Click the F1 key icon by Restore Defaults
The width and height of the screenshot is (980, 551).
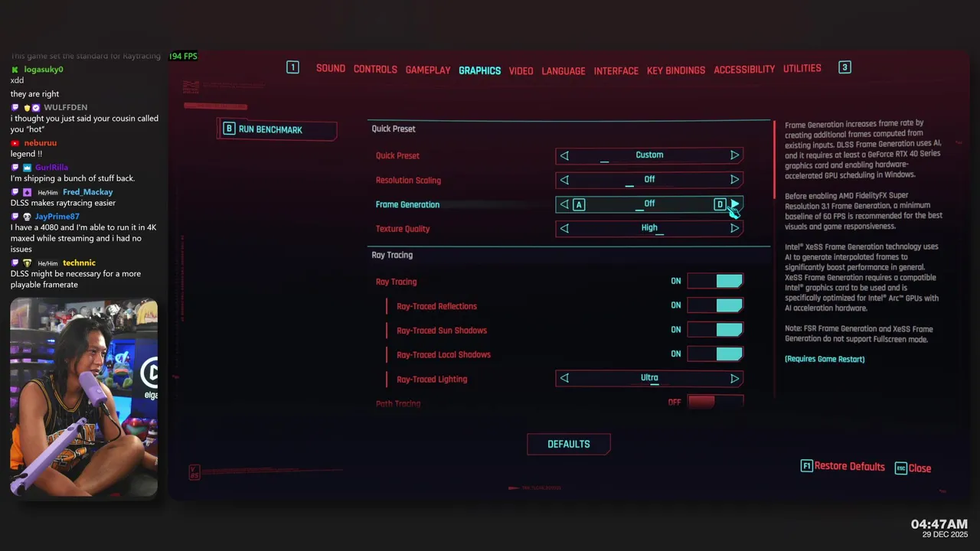point(806,466)
